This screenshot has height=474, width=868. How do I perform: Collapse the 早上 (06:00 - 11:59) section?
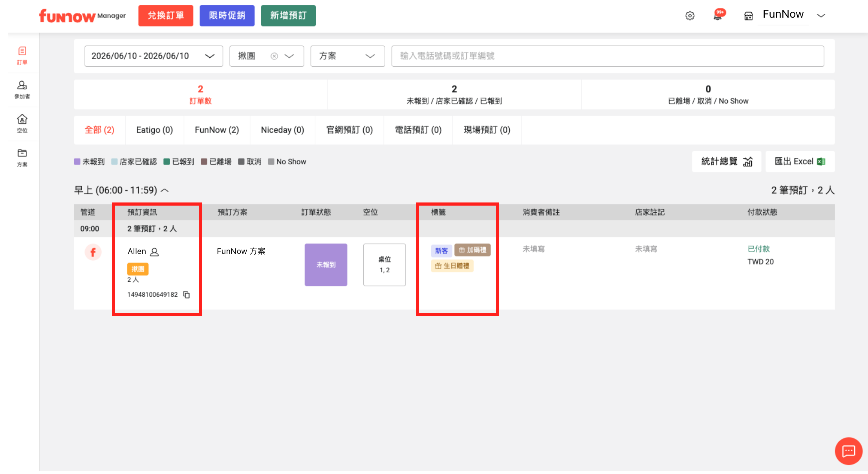pyautogui.click(x=165, y=190)
